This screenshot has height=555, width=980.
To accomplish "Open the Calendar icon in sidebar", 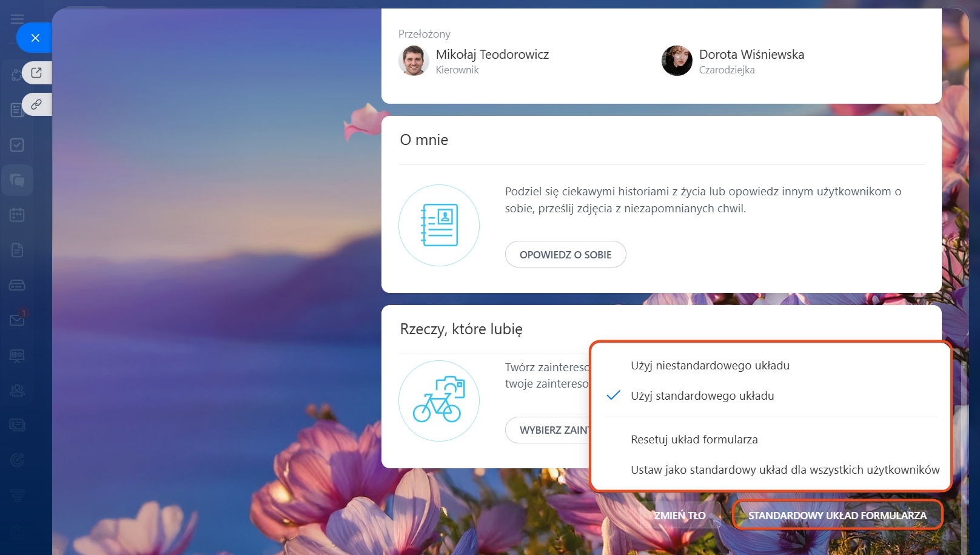I will (17, 215).
